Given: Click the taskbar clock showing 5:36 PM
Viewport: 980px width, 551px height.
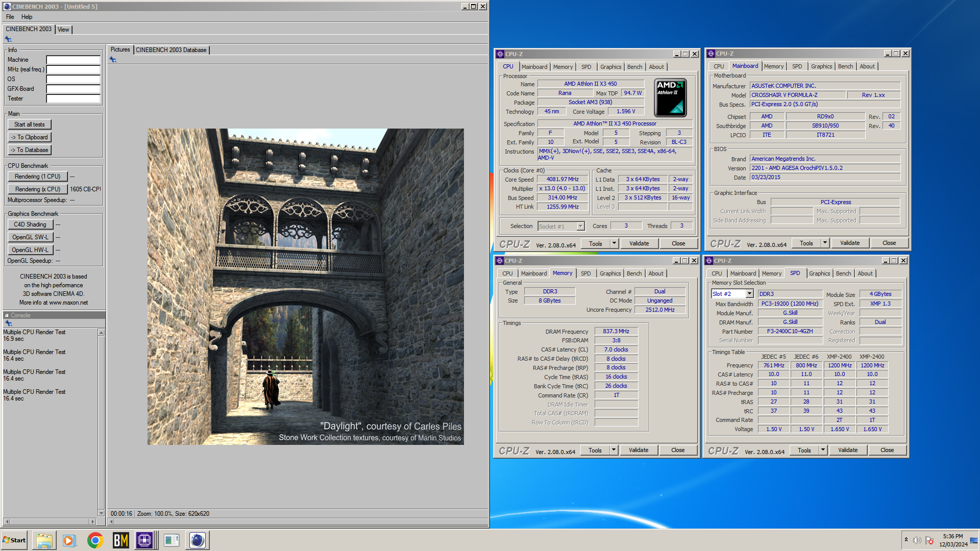Looking at the screenshot, I should coord(952,540).
